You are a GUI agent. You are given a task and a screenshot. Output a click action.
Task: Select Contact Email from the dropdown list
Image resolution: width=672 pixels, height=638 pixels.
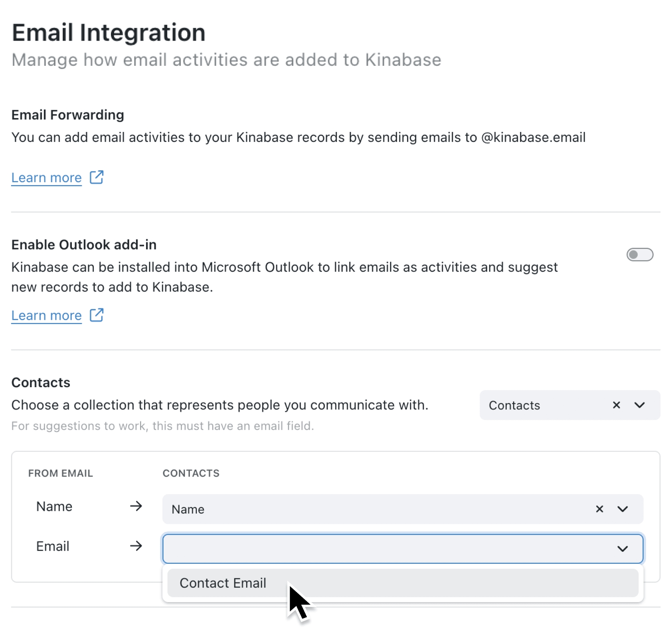pos(223,583)
